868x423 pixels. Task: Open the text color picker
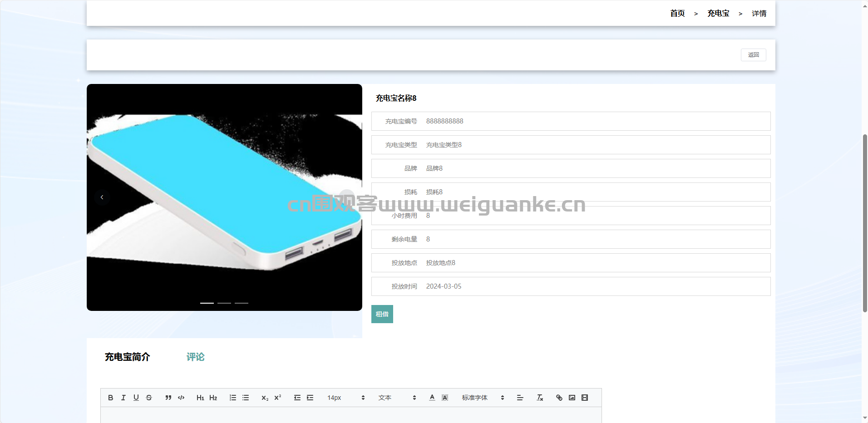pos(432,398)
